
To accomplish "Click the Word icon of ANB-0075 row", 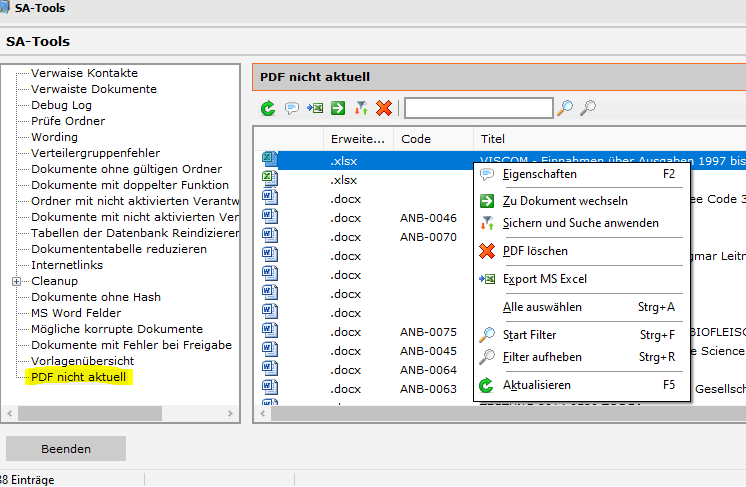I will click(x=270, y=331).
